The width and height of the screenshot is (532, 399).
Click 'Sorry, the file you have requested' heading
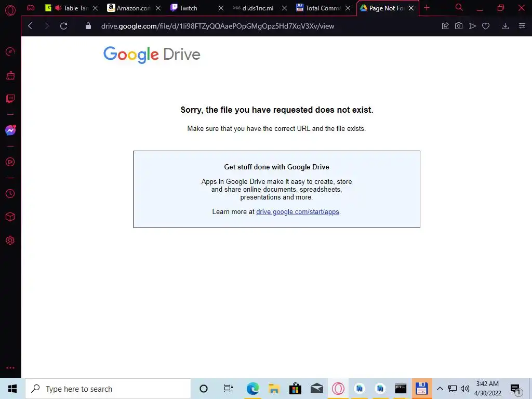tap(277, 110)
